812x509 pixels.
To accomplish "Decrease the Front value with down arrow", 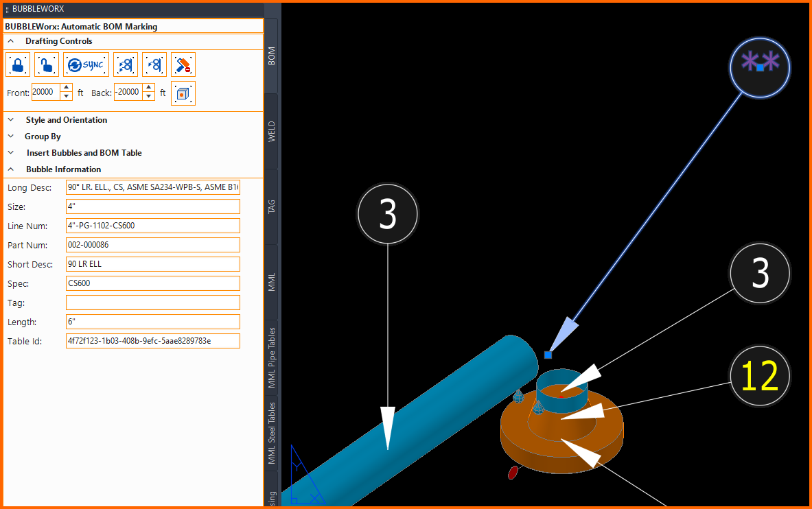I will tap(66, 96).
